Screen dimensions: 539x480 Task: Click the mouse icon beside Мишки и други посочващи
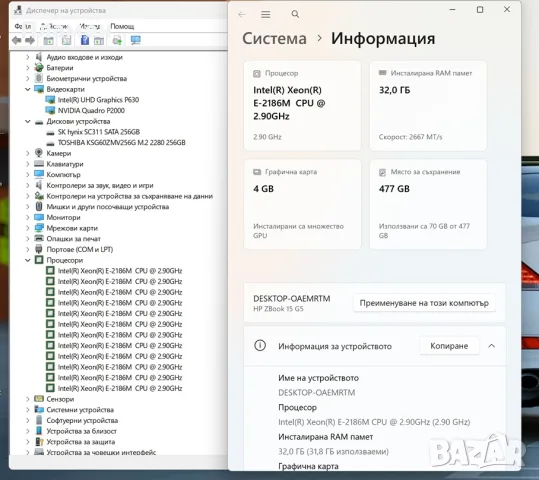[x=39, y=206]
